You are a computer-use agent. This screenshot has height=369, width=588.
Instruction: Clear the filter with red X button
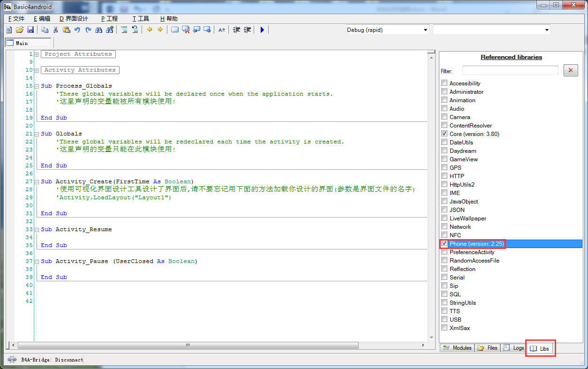click(x=570, y=70)
